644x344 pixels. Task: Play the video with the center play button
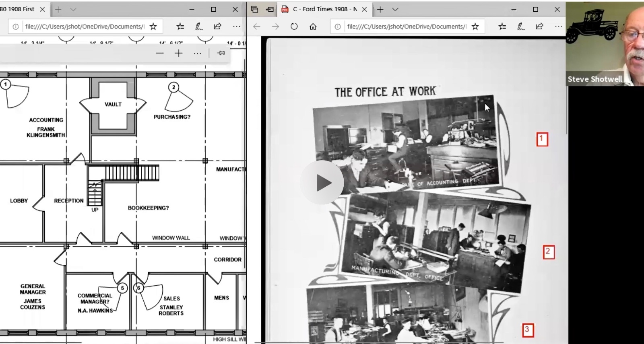[322, 183]
